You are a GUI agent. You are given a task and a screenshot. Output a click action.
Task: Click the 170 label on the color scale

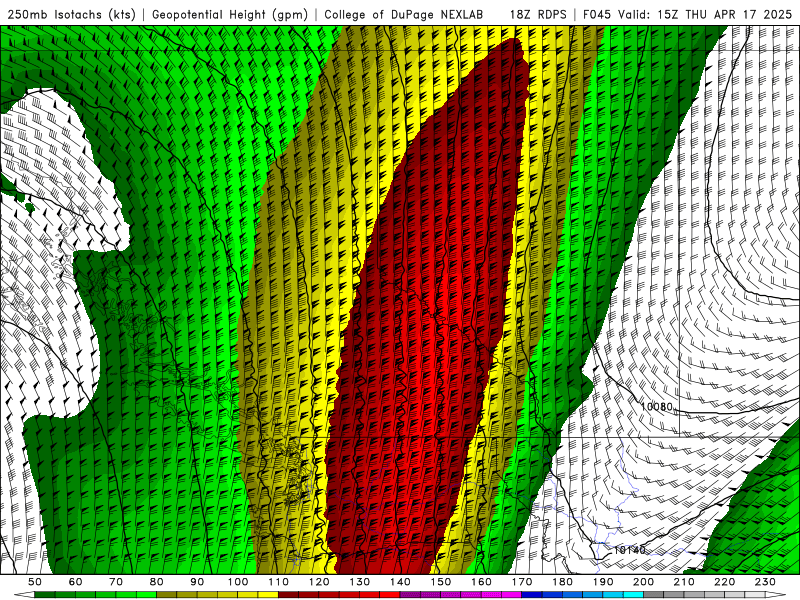click(x=521, y=582)
